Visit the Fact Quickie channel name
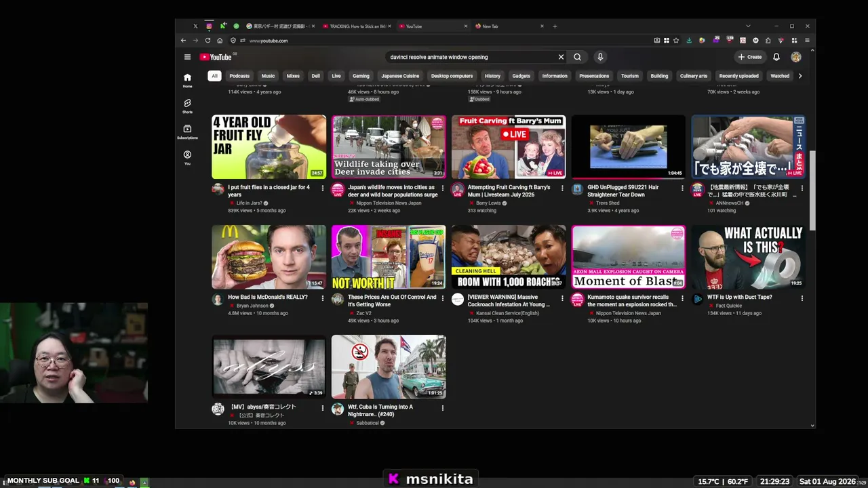 tap(729, 306)
